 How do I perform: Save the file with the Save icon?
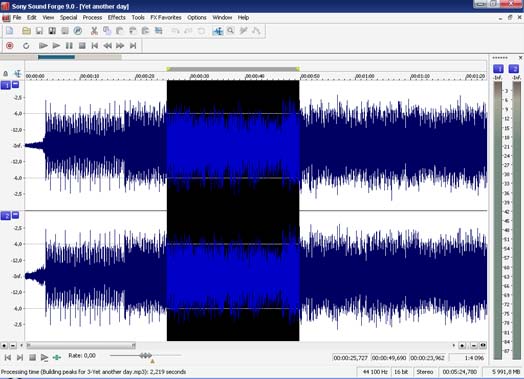[x=39, y=31]
